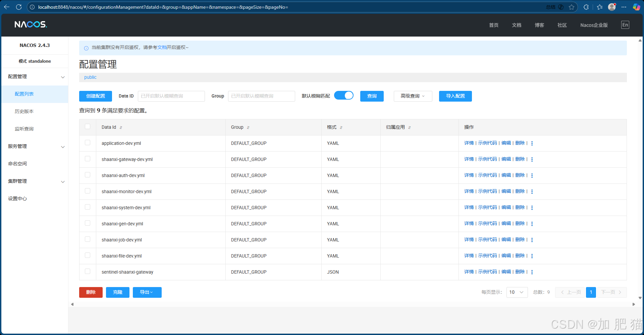Open Nacos企业版 in top navigation
The width and height of the screenshot is (644, 335).
(594, 25)
